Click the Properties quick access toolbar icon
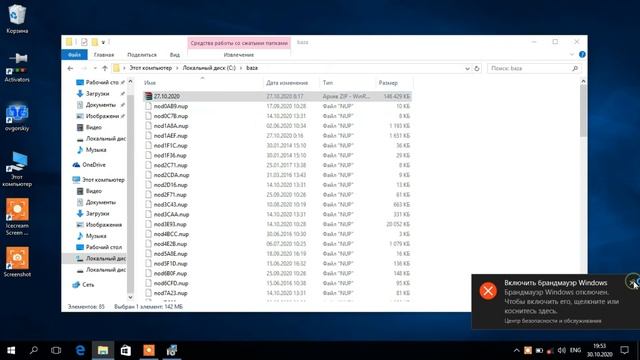 click(84, 42)
